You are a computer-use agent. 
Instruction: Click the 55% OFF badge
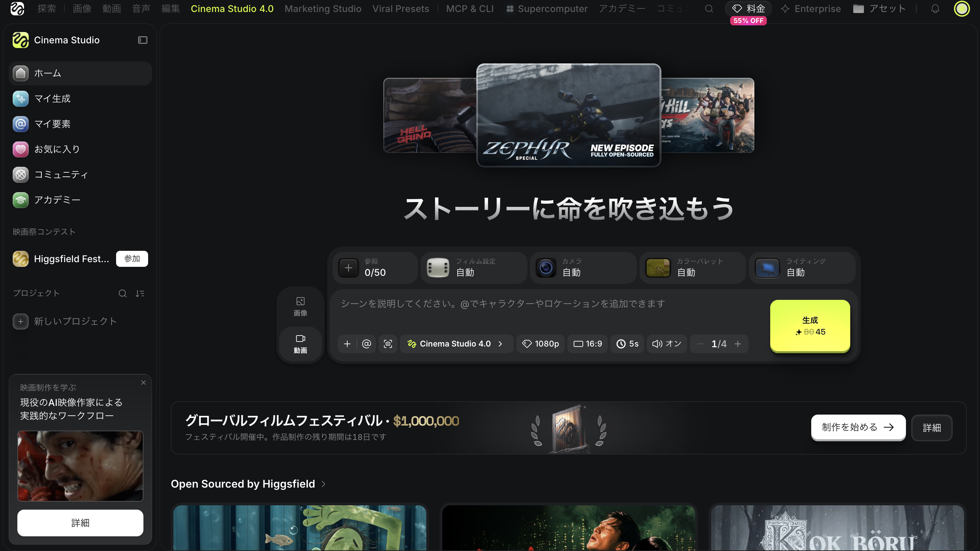pyautogui.click(x=748, y=21)
